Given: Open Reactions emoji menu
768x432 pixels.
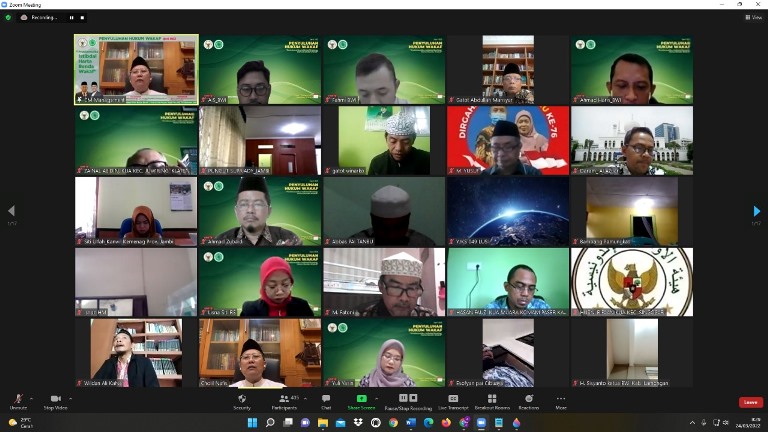Looking at the screenshot, I should [x=528, y=402].
